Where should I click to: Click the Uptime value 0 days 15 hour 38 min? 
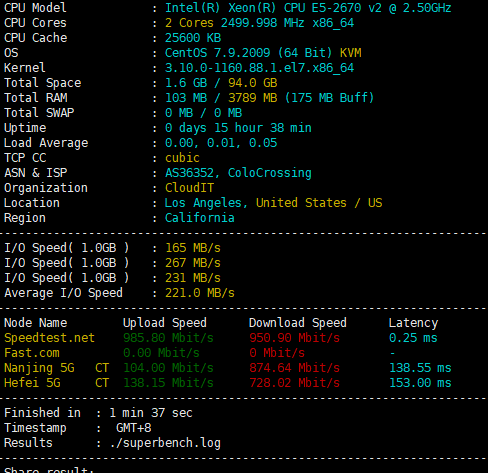pos(238,128)
